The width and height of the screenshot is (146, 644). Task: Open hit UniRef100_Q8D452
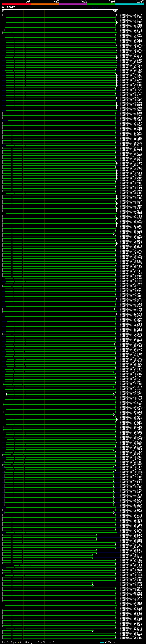click(x=131, y=27)
